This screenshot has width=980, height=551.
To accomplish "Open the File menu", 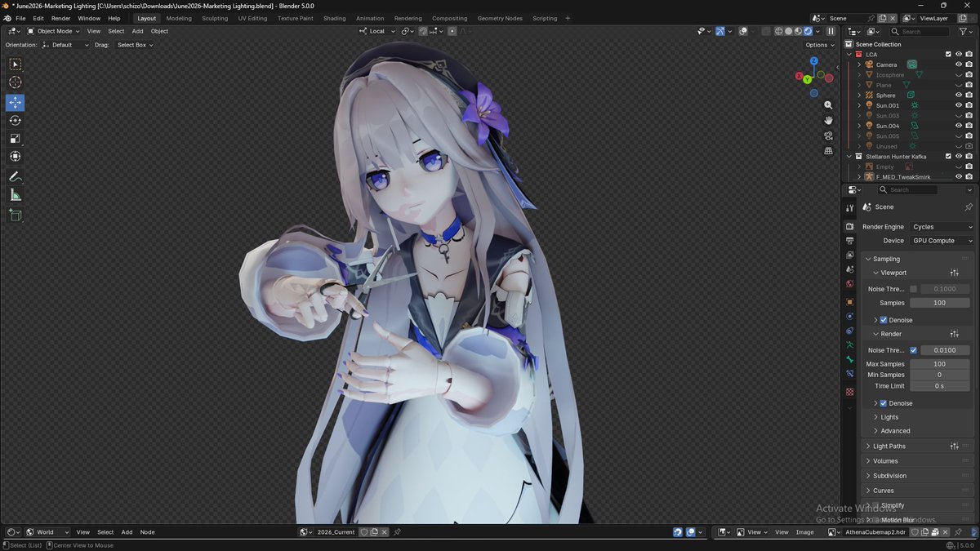I will coord(20,18).
